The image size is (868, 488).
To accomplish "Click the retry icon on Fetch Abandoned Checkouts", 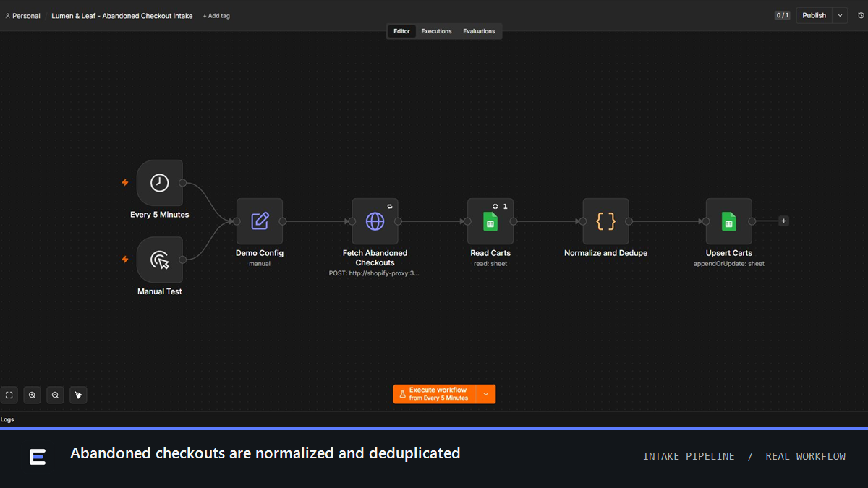I will click(x=390, y=206).
